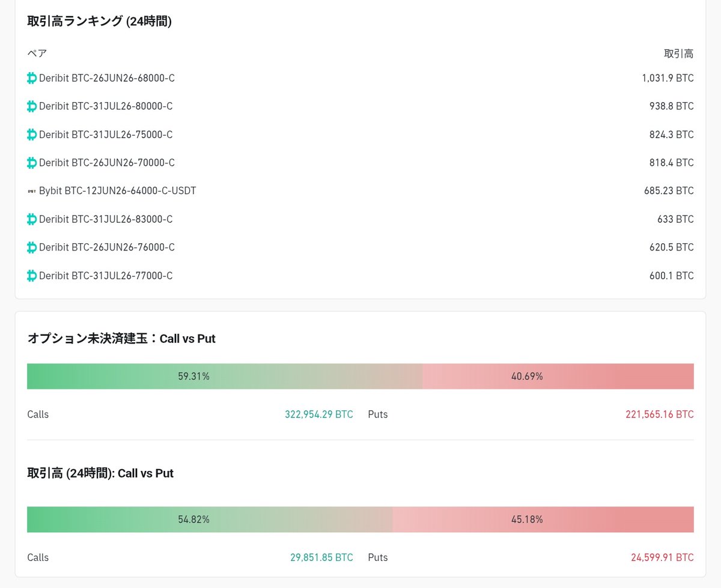Open pair Deribit BTC-26JUN26-76000-C
Screen dimensions: 721x588
coord(107,247)
